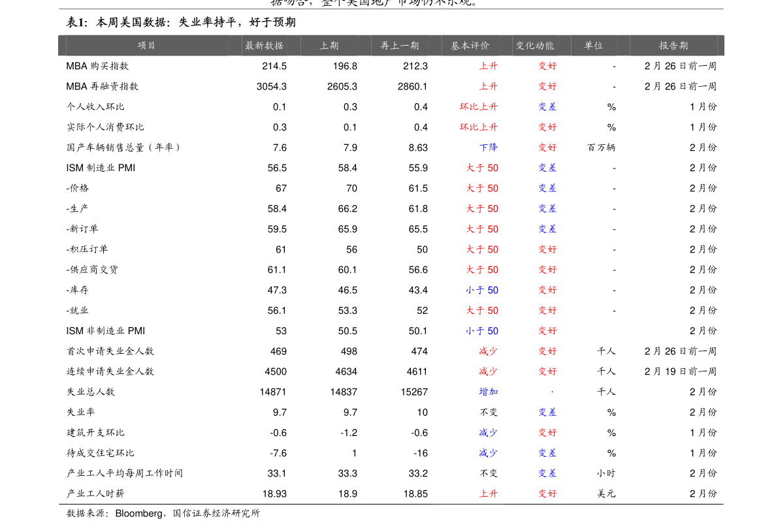Select 环比上升 in the row marked 变好
This screenshot has width=778, height=532.
pyautogui.click(x=478, y=127)
